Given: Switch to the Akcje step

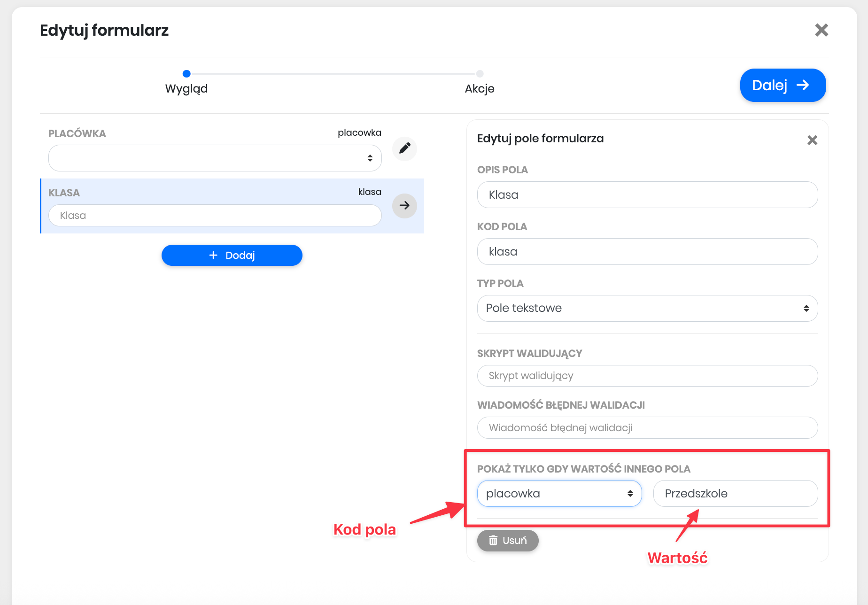Looking at the screenshot, I should point(479,88).
